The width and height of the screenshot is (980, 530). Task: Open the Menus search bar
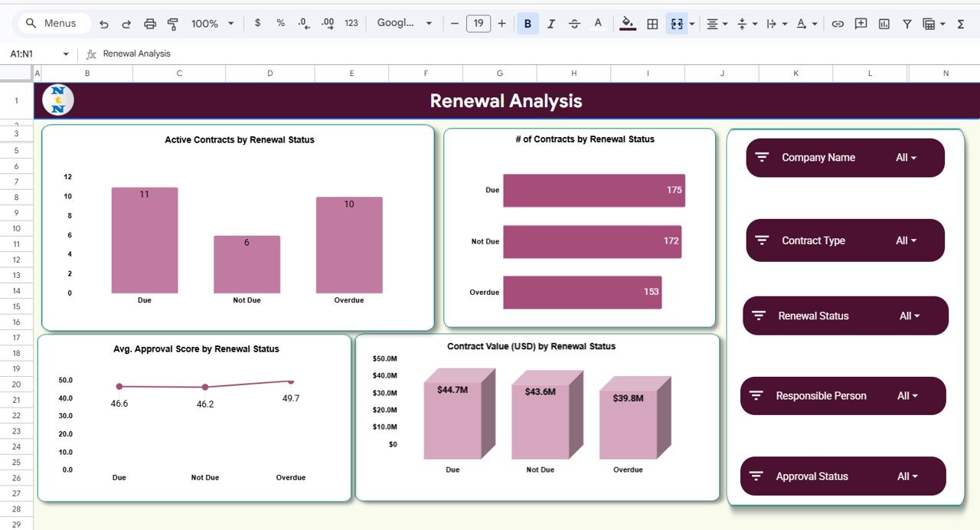point(52,24)
